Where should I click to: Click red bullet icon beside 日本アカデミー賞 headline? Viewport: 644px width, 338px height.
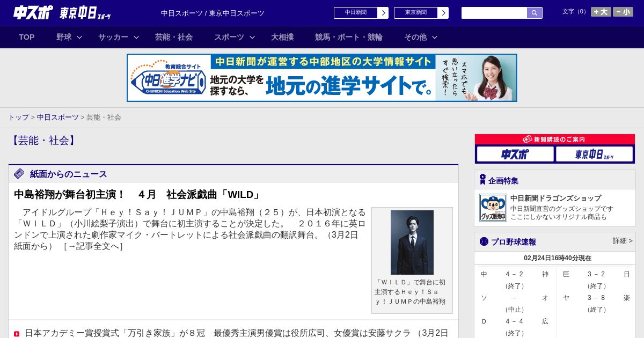coord(17,334)
